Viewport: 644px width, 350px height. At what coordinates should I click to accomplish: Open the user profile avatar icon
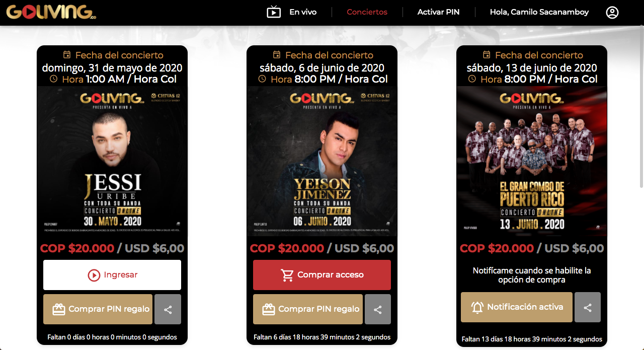click(612, 12)
